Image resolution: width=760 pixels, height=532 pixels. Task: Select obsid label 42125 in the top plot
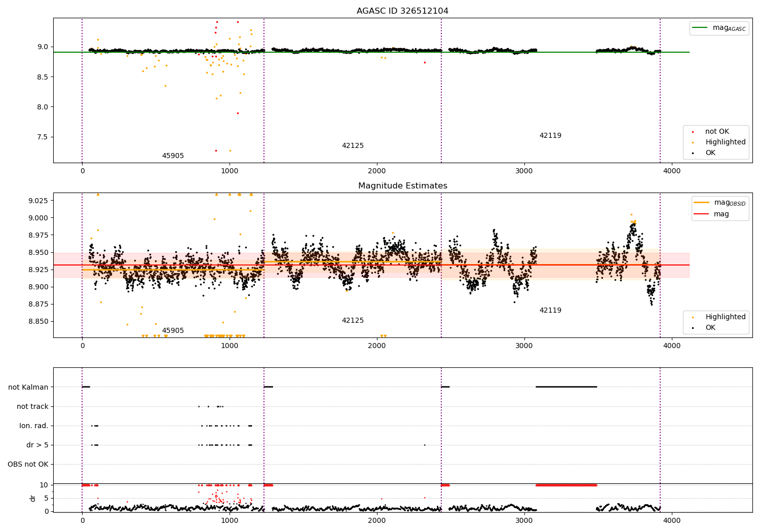pyautogui.click(x=353, y=146)
